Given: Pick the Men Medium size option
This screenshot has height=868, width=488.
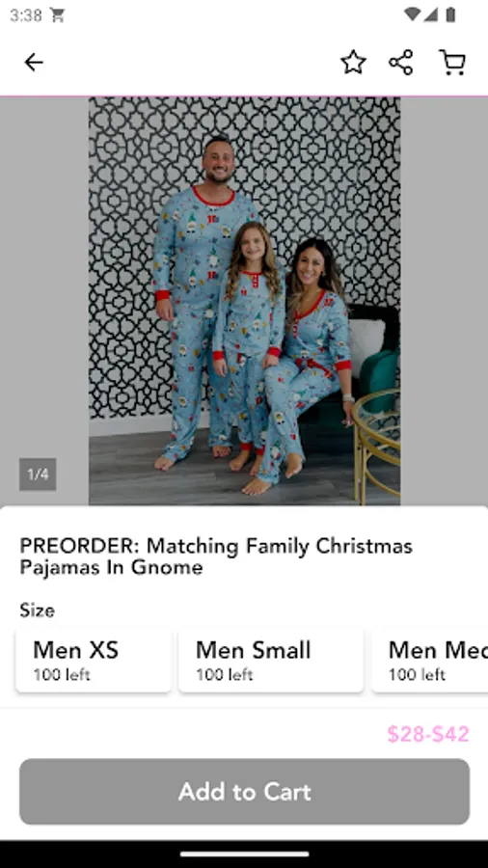Looking at the screenshot, I should tap(430, 660).
